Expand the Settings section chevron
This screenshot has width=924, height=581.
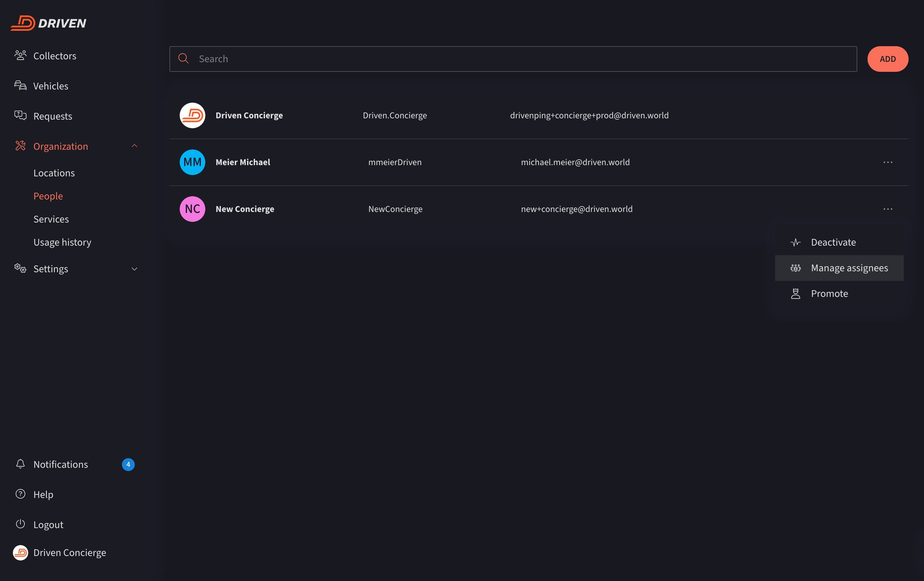tap(134, 269)
